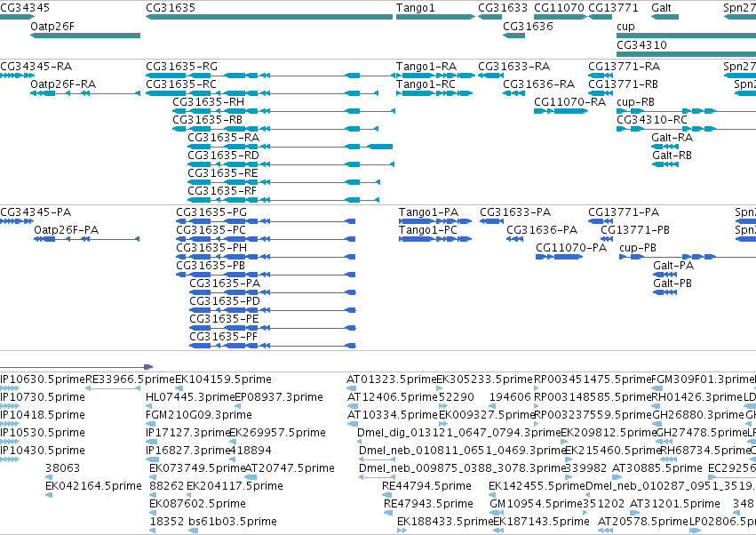Open the Galt gene feature in top track
Viewport: 756px width, 535px height.
pos(664,17)
